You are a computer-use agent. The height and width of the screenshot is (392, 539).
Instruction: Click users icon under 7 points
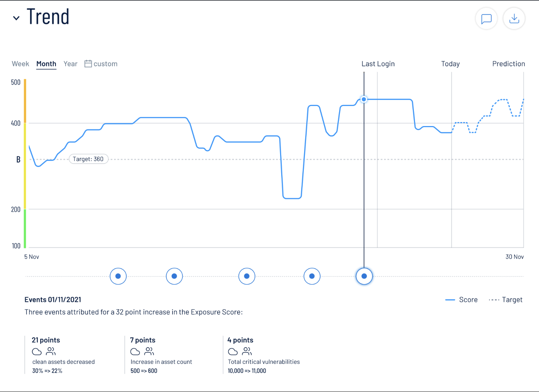coord(149,351)
